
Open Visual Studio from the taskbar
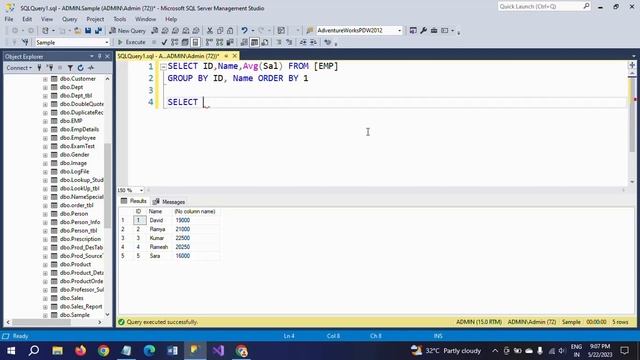[218, 351]
